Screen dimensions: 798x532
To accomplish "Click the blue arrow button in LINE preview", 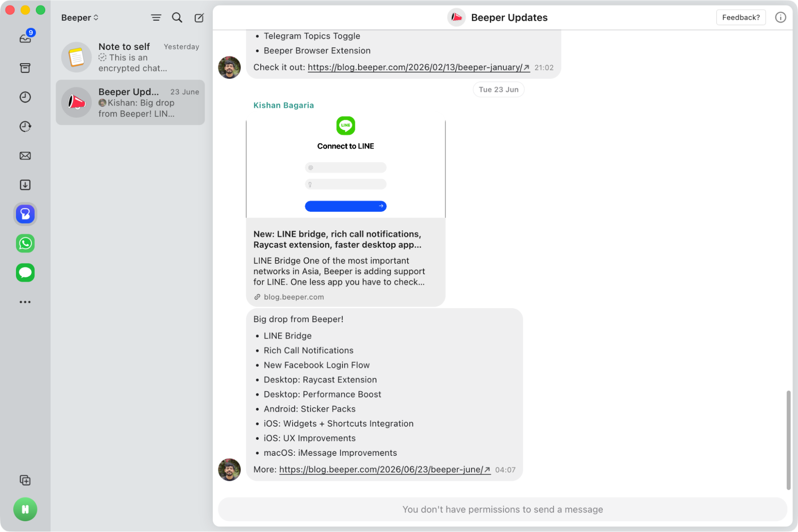I will [x=346, y=206].
